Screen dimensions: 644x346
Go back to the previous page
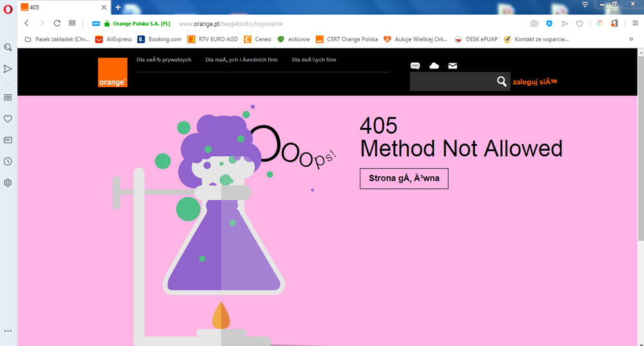[26, 23]
